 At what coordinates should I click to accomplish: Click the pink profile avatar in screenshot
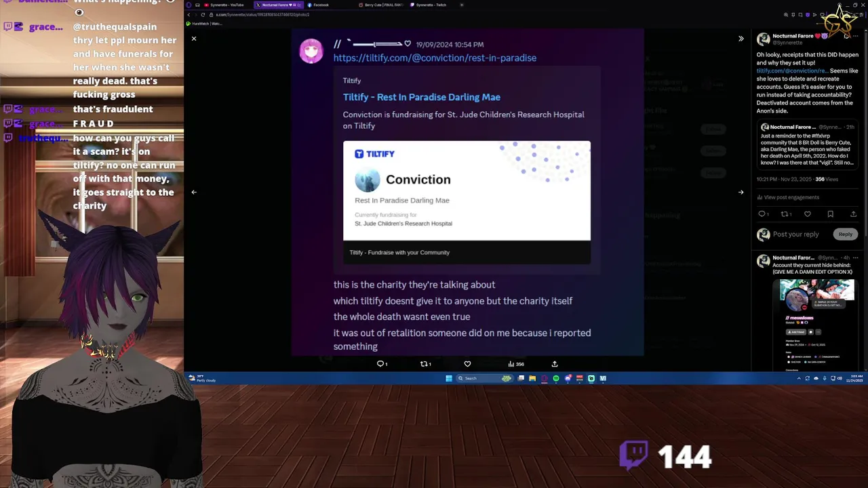311,52
